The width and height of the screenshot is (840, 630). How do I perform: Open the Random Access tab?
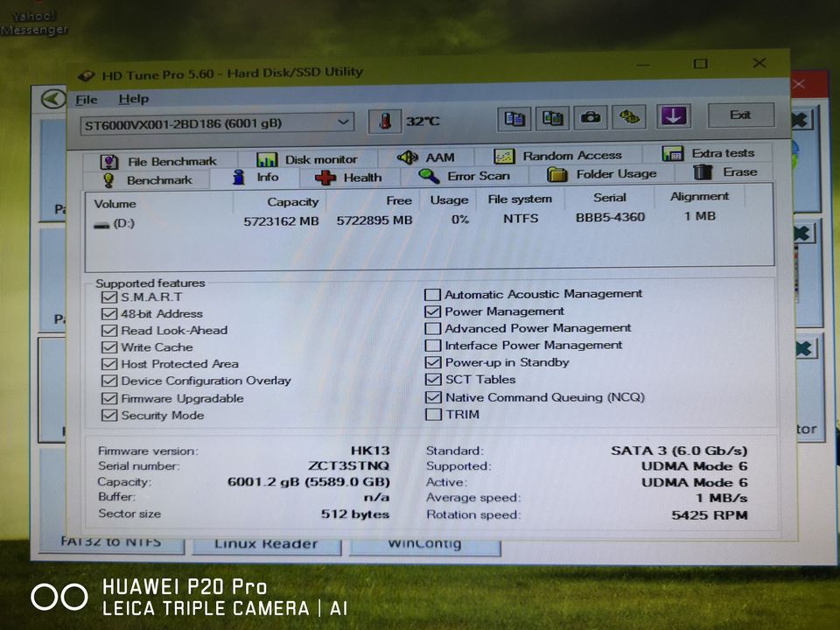[x=504, y=156]
